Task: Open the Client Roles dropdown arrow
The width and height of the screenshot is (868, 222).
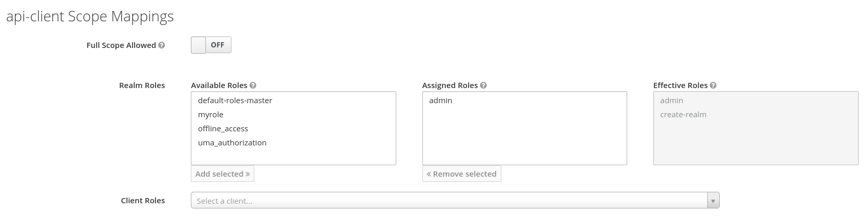Action: tap(714, 201)
